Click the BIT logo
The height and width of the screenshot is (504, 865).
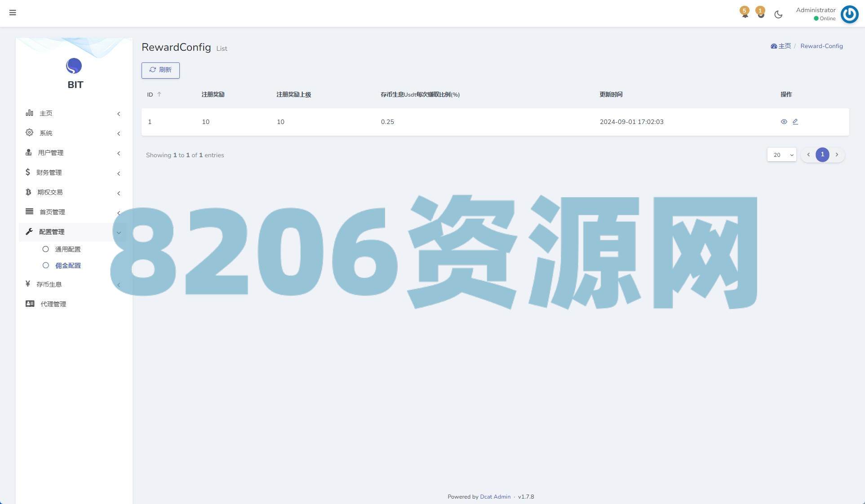click(x=74, y=66)
